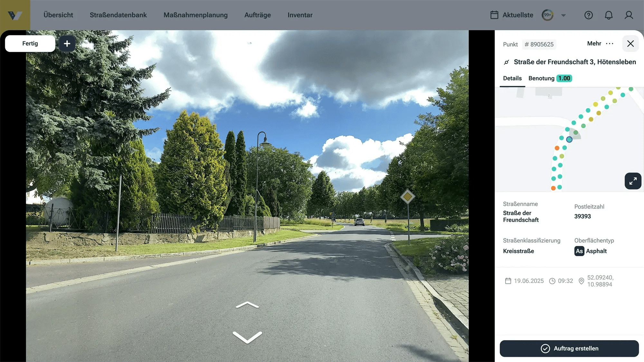
Task: Open the Aktuellste dropdown arrow
Action: click(563, 15)
